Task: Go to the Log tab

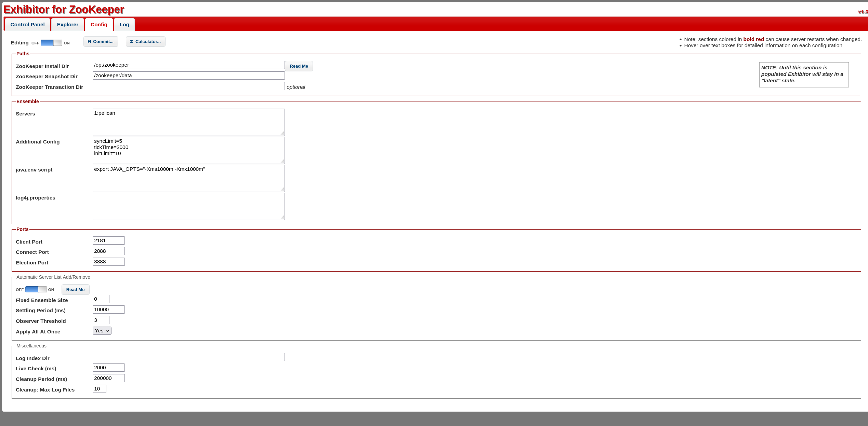Action: pos(124,25)
